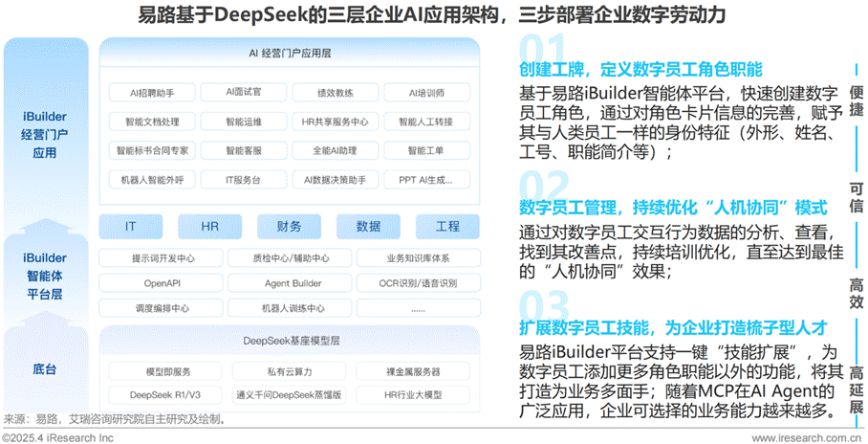The width and height of the screenshot is (868, 444).
Task: Click the source note 来源：易路，艾瑞咨询研究院
Action: (115, 419)
